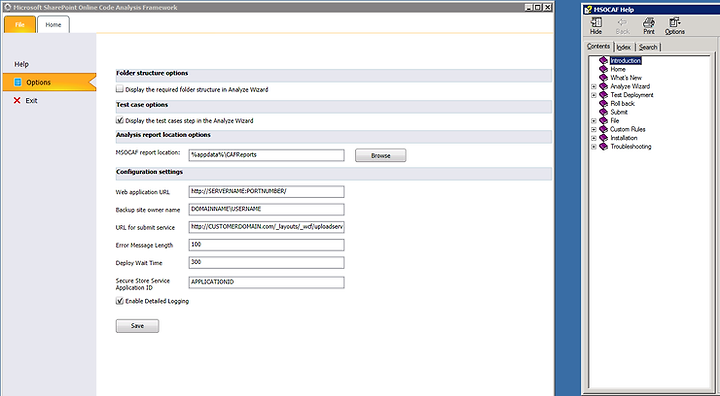Viewport: 720px width, 396px height.
Task: Click the book icon beside Installation
Action: (603, 138)
